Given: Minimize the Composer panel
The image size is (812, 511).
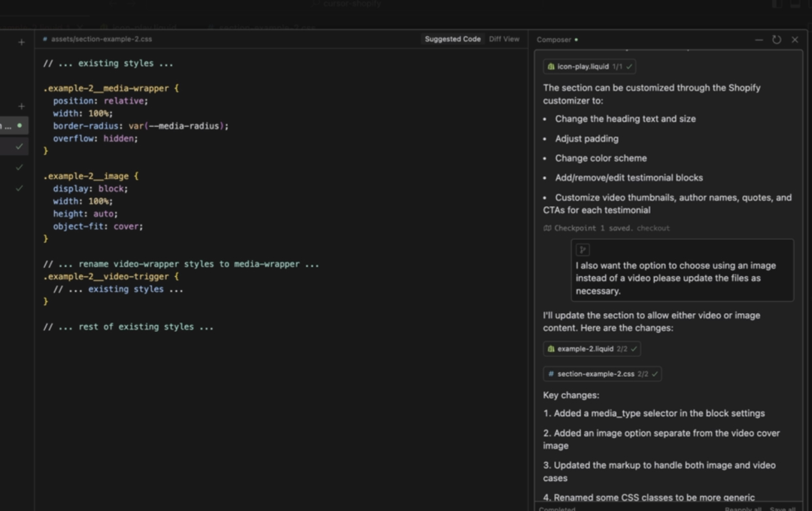Looking at the screenshot, I should point(758,39).
